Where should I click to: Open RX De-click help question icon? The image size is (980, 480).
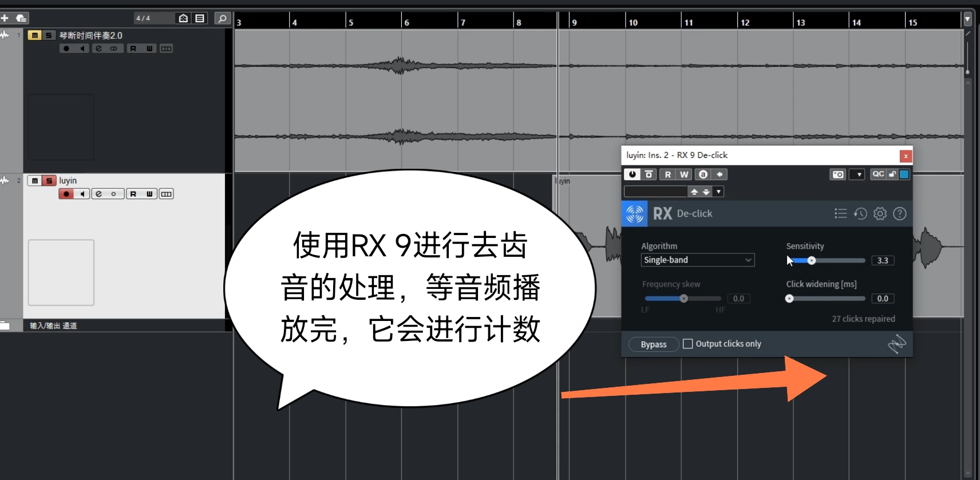(900, 213)
